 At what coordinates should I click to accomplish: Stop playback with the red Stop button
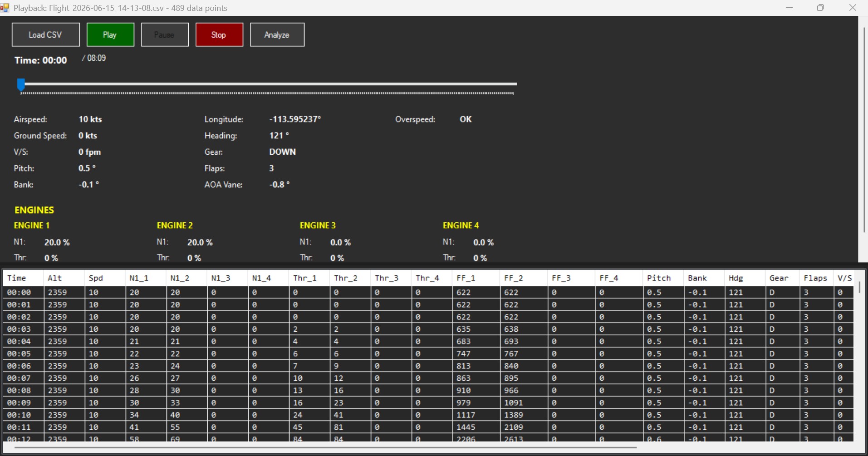(219, 34)
